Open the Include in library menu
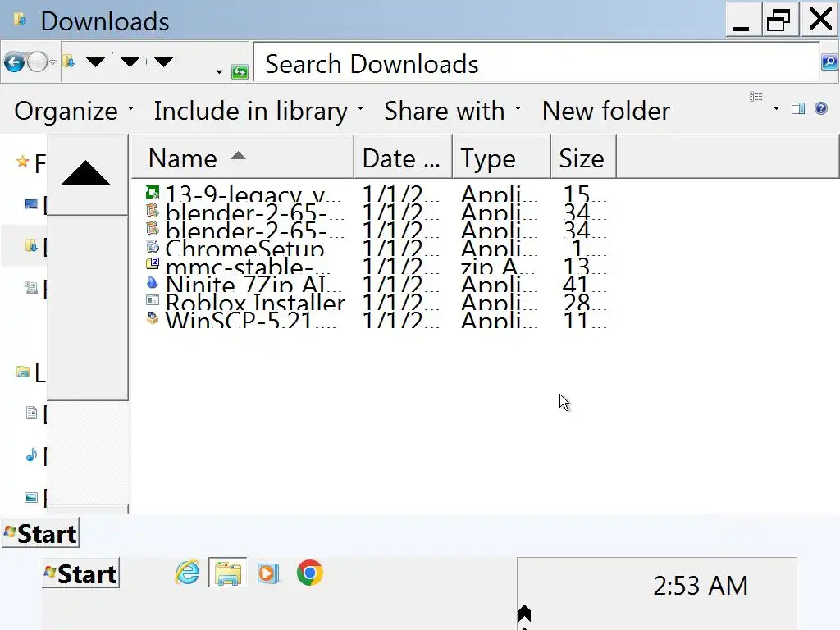 [x=258, y=111]
